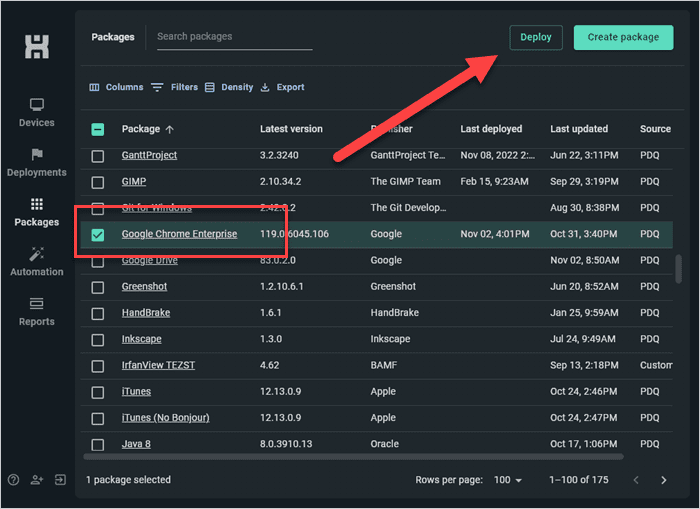The image size is (700, 509).
Task: Open the Rows per page dropdown
Action: coord(508,480)
